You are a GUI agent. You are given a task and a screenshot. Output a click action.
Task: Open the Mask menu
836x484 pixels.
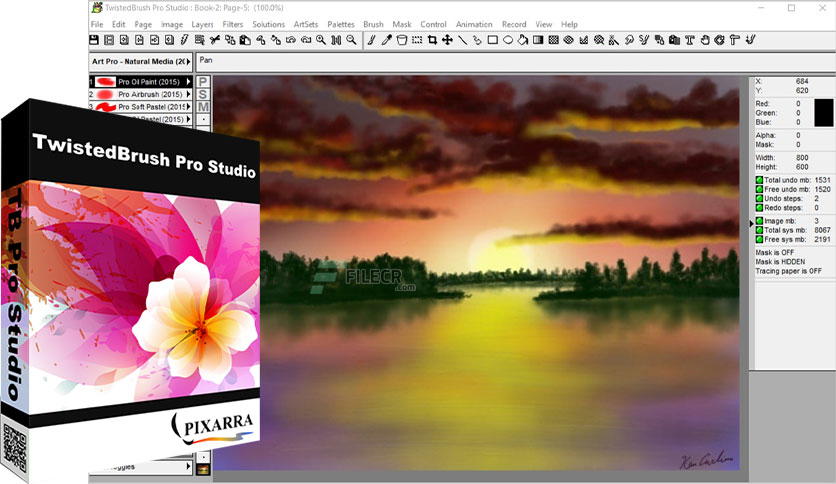(401, 24)
